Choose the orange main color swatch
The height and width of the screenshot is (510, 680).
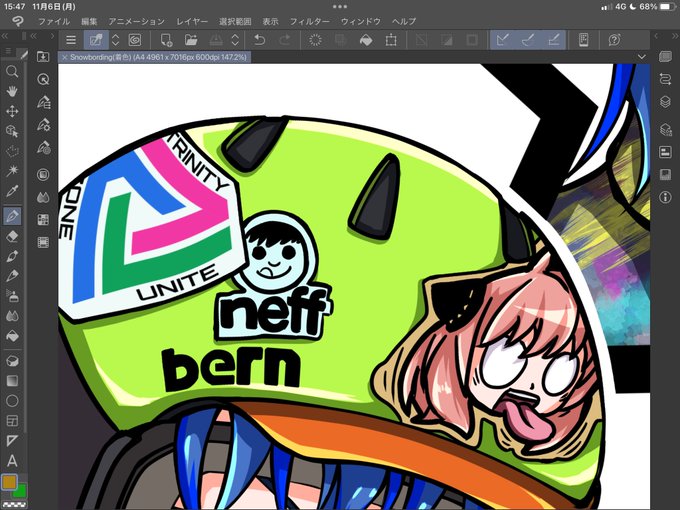9,481
